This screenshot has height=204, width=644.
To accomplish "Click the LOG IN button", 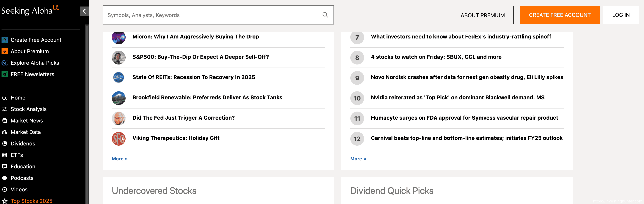I will pyautogui.click(x=620, y=15).
